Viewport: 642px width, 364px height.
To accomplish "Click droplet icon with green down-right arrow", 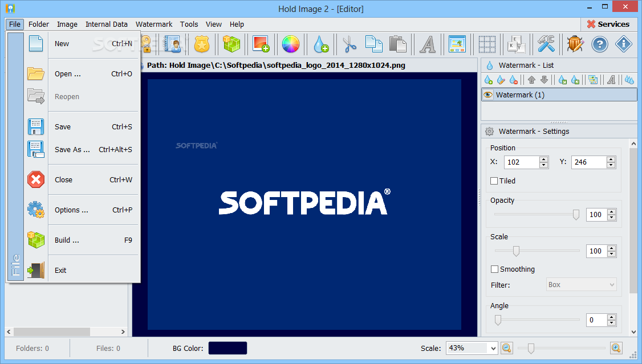I will [563, 80].
